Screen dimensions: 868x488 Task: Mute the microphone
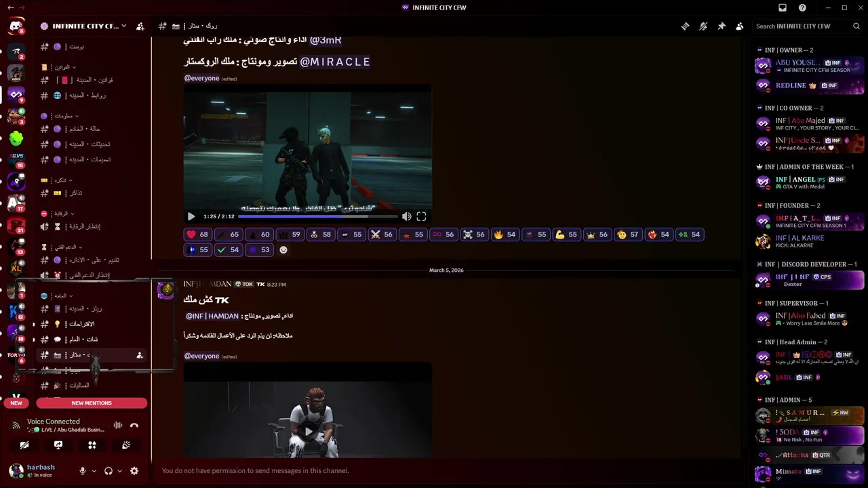pos(83,471)
